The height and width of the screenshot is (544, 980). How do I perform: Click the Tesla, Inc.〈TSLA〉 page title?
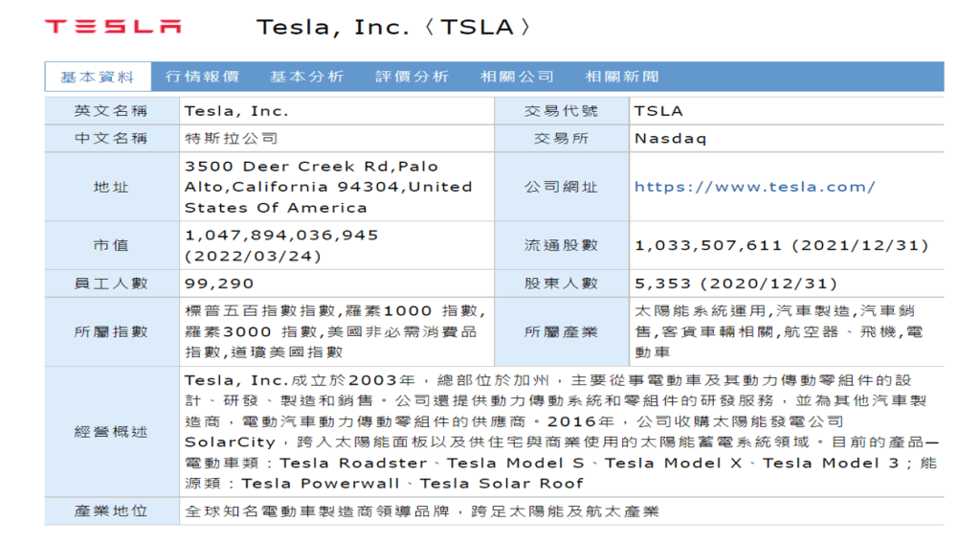click(x=393, y=27)
